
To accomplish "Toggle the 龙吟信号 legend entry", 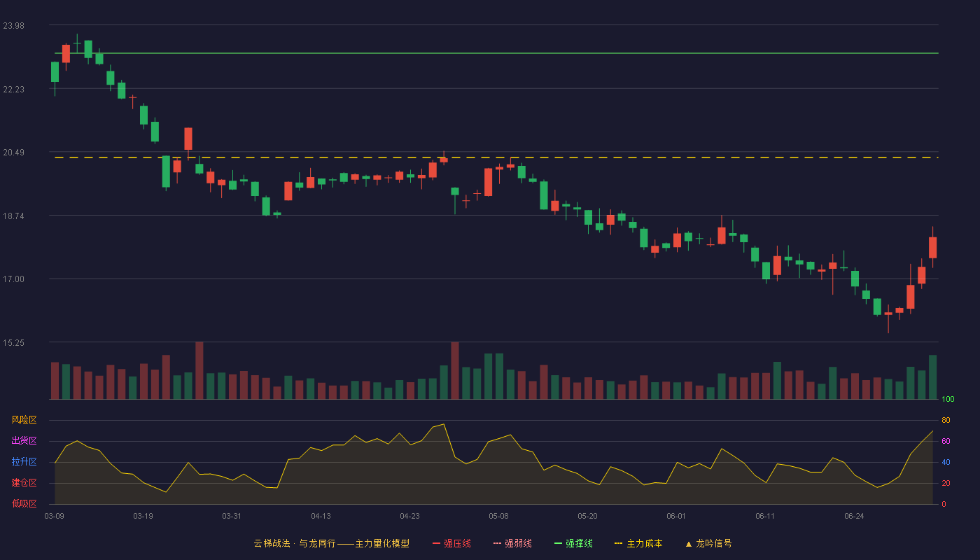I will click(x=708, y=543).
